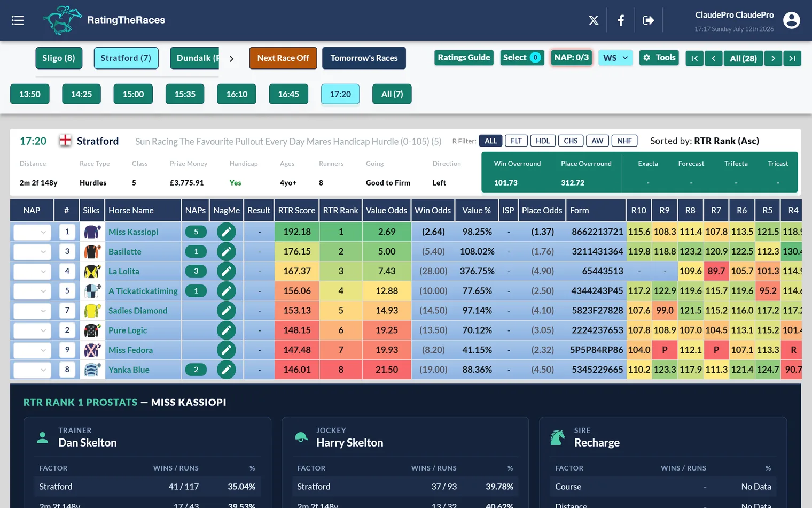812x508 pixels.
Task: Edit NagMe for Yanka Blue
Action: point(227,370)
